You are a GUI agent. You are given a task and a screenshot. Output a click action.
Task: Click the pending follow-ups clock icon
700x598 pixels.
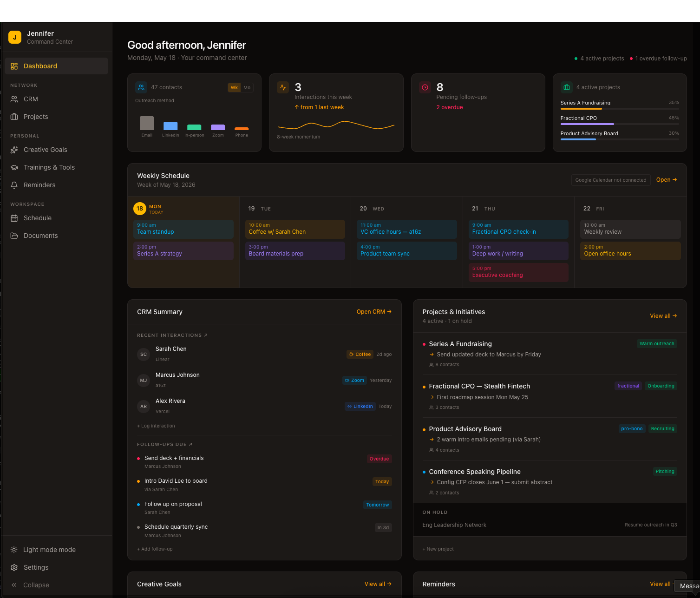tap(425, 87)
